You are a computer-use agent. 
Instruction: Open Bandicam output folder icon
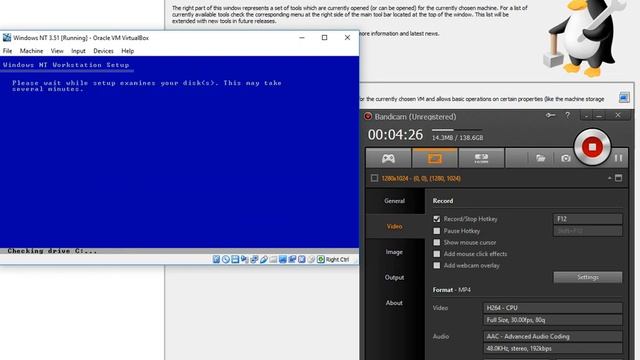point(540,158)
